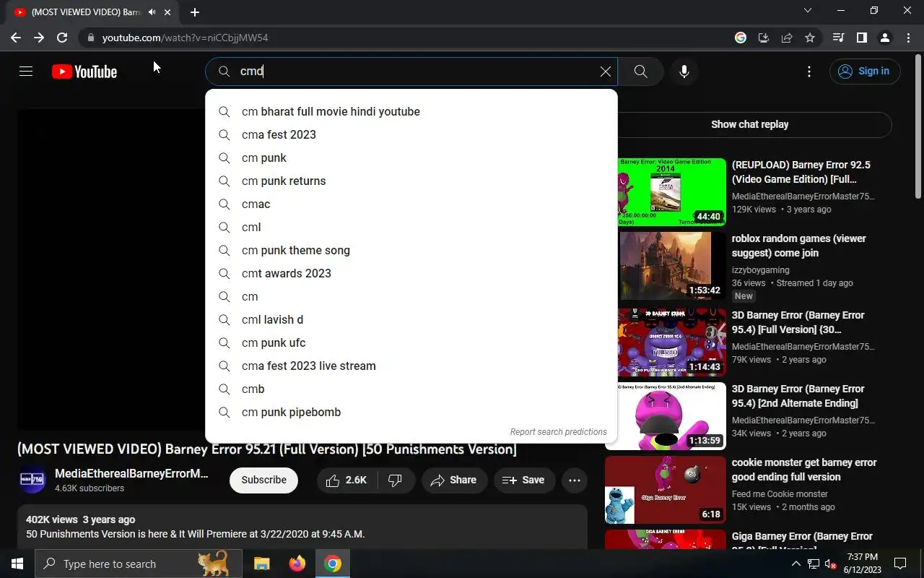The width and height of the screenshot is (924, 578).
Task: Open the Windows notification center icon
Action: click(900, 564)
